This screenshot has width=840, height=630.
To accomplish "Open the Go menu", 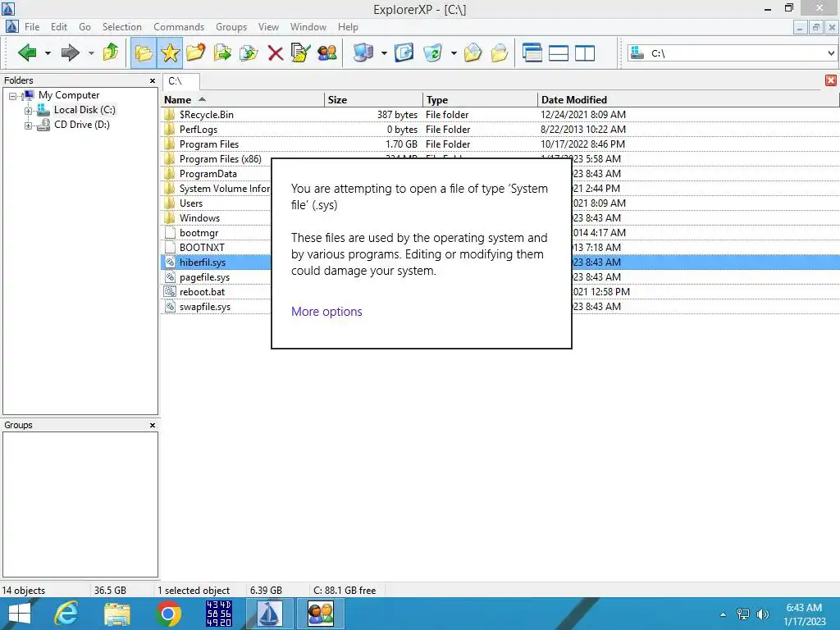I will click(84, 27).
